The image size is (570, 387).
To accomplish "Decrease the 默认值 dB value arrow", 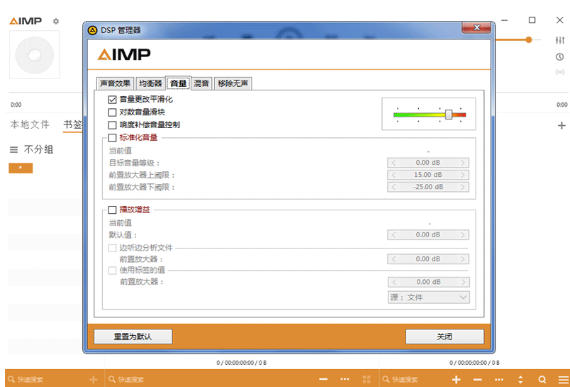I will click(393, 235).
